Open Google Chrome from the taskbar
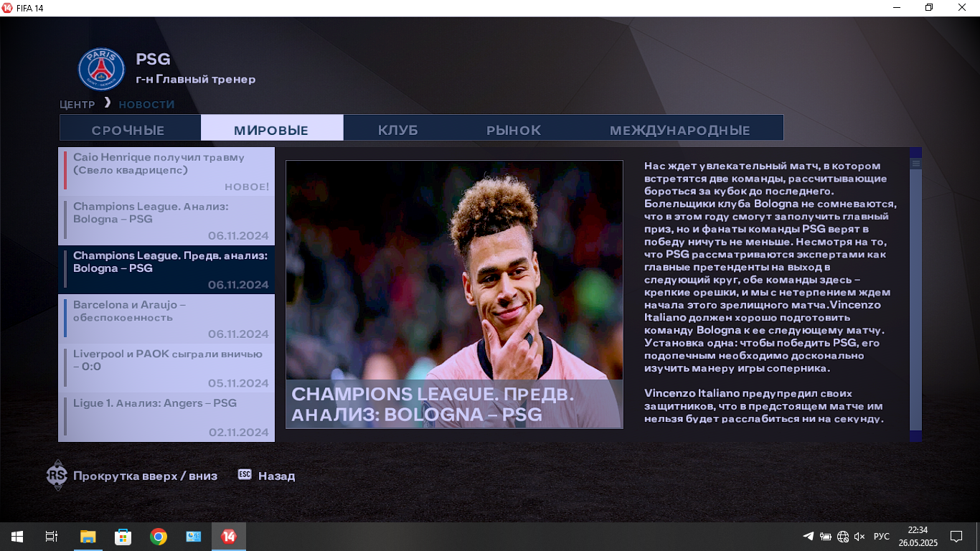 (x=159, y=537)
